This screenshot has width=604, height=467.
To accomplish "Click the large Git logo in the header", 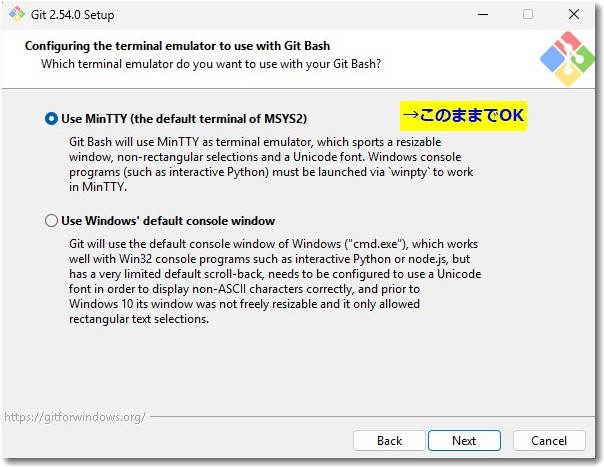I will click(x=567, y=59).
